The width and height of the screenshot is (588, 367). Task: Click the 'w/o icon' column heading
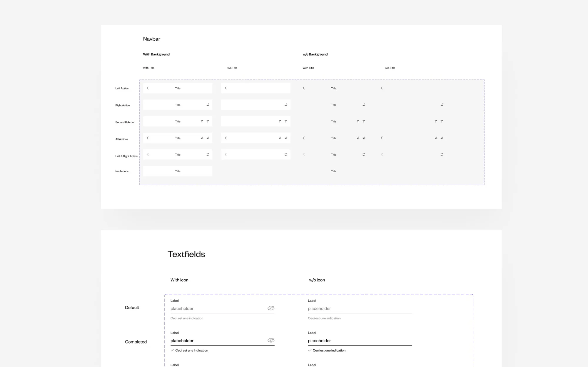(317, 280)
